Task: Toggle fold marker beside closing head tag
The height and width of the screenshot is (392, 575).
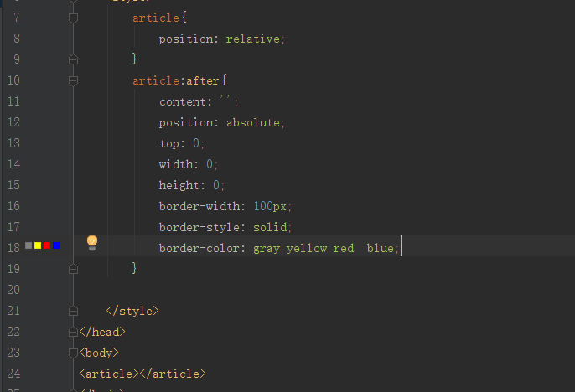Action: pyautogui.click(x=73, y=332)
